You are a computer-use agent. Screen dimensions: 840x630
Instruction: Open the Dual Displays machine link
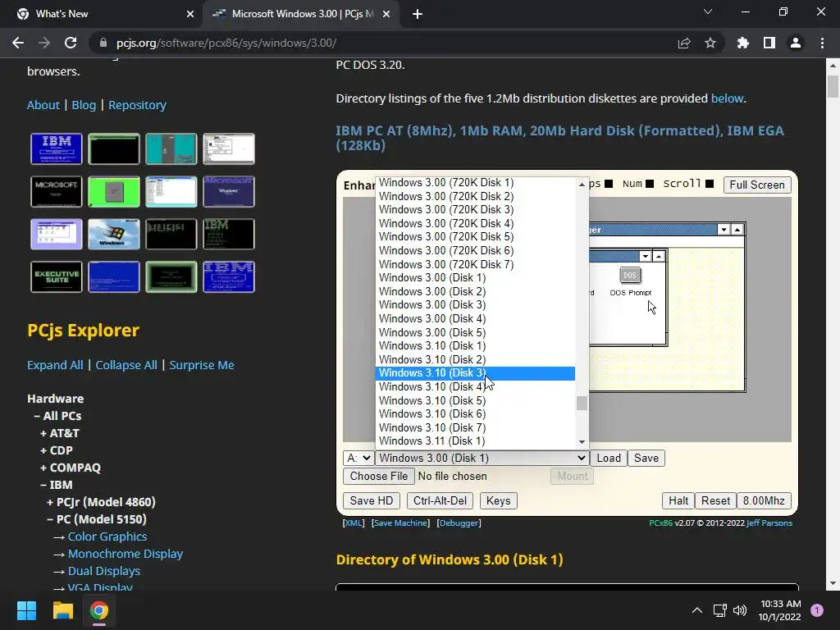pyautogui.click(x=104, y=571)
